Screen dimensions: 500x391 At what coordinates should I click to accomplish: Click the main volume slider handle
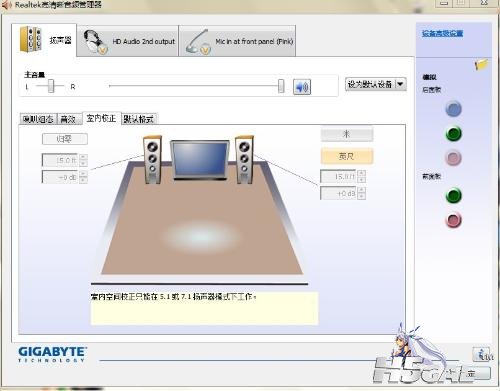tap(281, 86)
